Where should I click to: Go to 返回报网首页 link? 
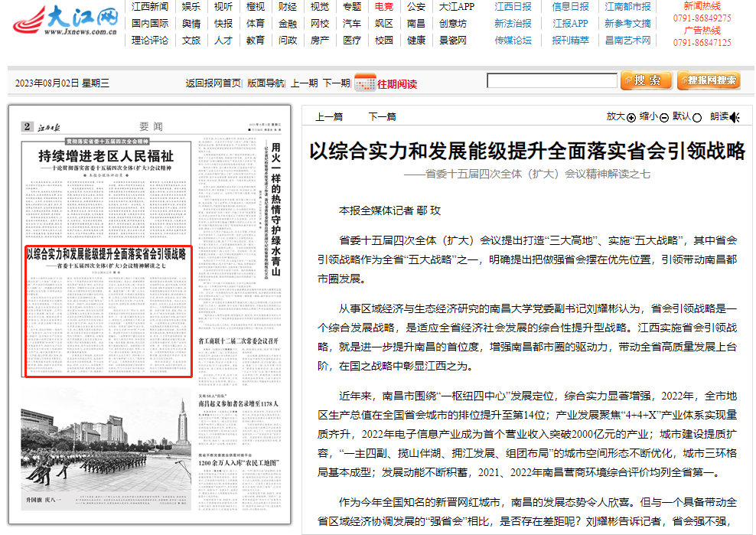point(213,83)
